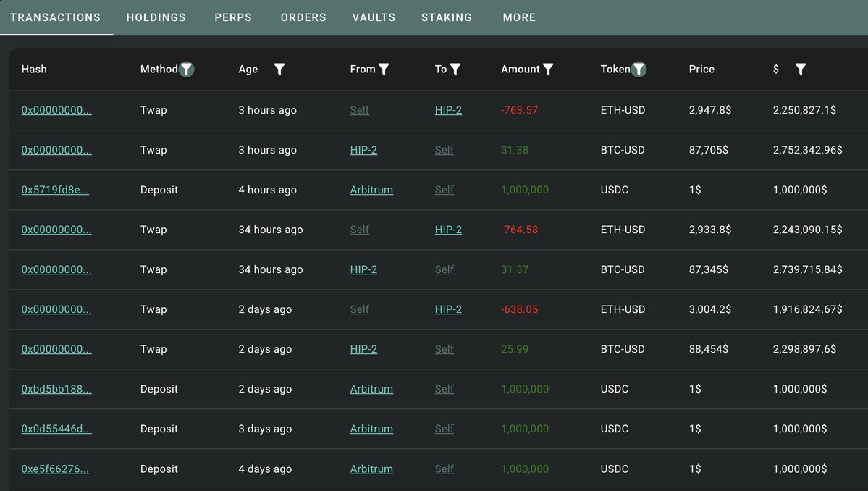
Task: Open the Amount column filter icon
Action: click(549, 70)
